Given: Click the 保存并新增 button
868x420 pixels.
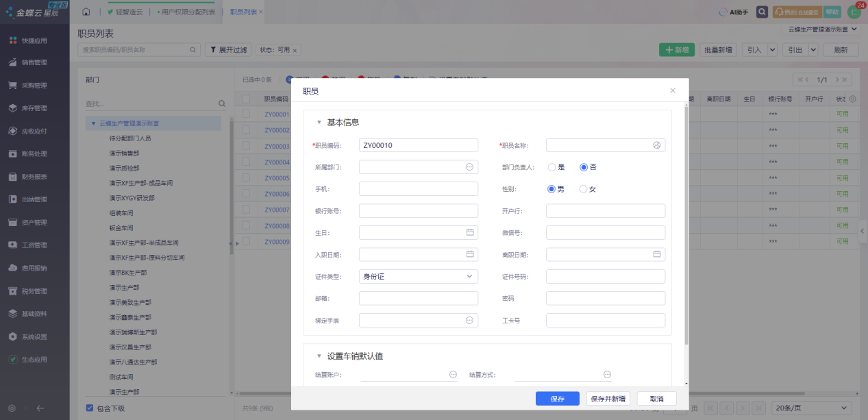Looking at the screenshot, I should [x=608, y=399].
